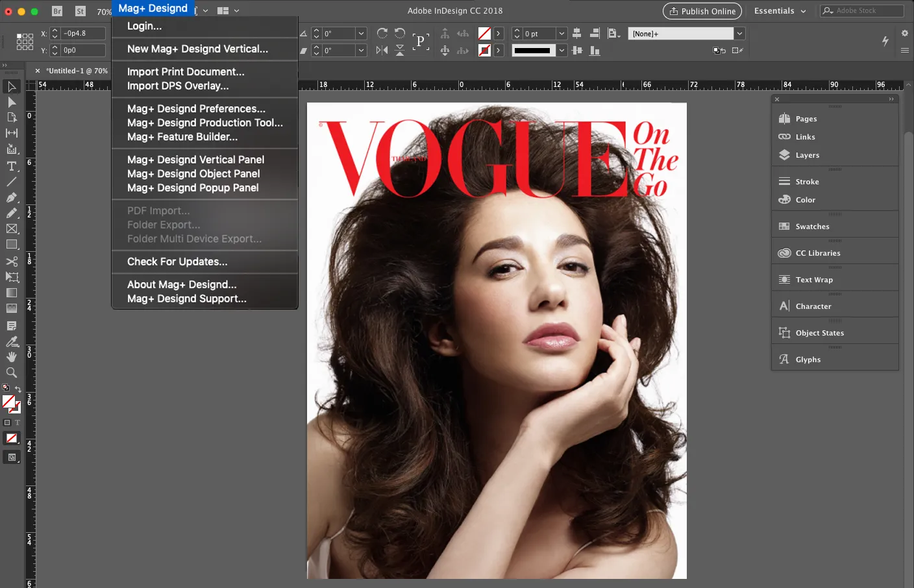Select the Free Transform tool

pos(12,277)
